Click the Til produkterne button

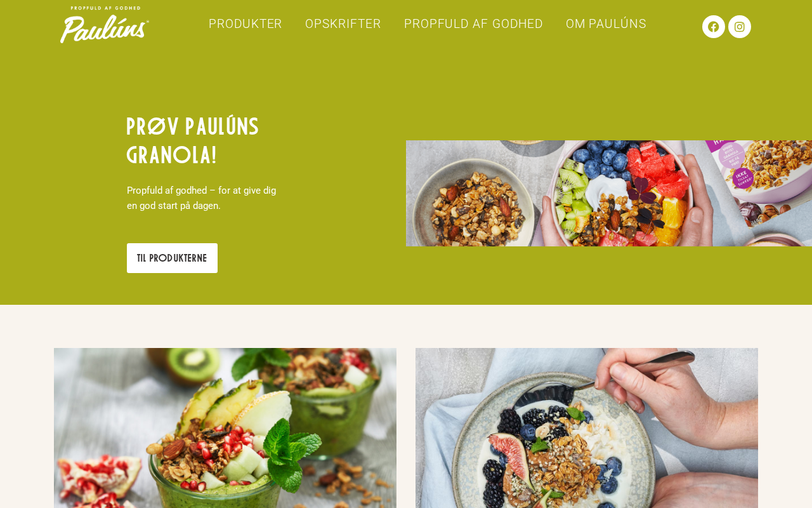pyautogui.click(x=172, y=258)
